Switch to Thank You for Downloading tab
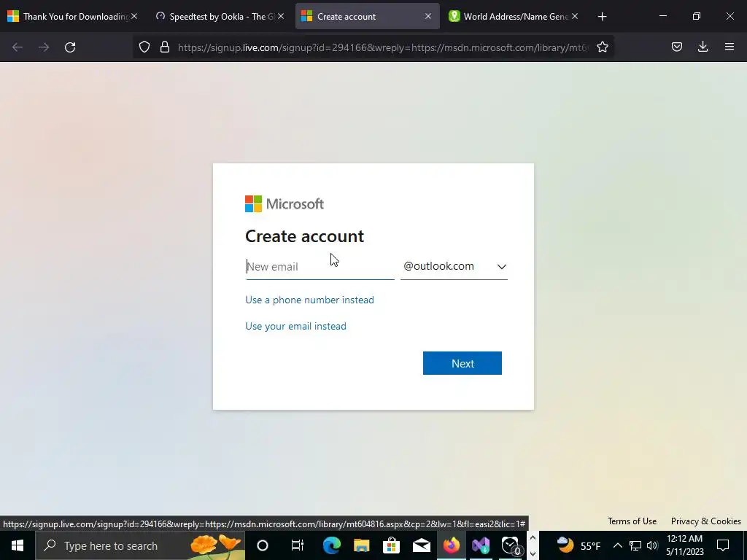The image size is (747, 560). tap(73, 16)
